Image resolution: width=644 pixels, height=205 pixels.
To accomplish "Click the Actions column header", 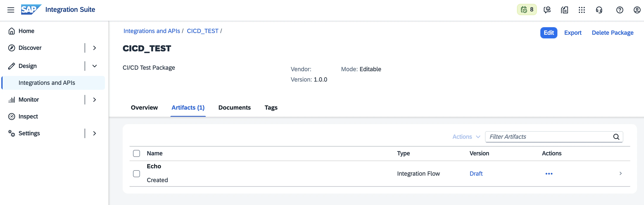I will coord(552,153).
